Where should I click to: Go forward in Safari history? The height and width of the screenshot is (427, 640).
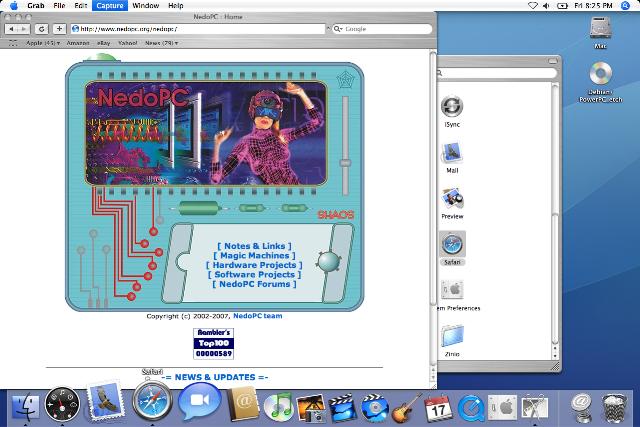23,29
